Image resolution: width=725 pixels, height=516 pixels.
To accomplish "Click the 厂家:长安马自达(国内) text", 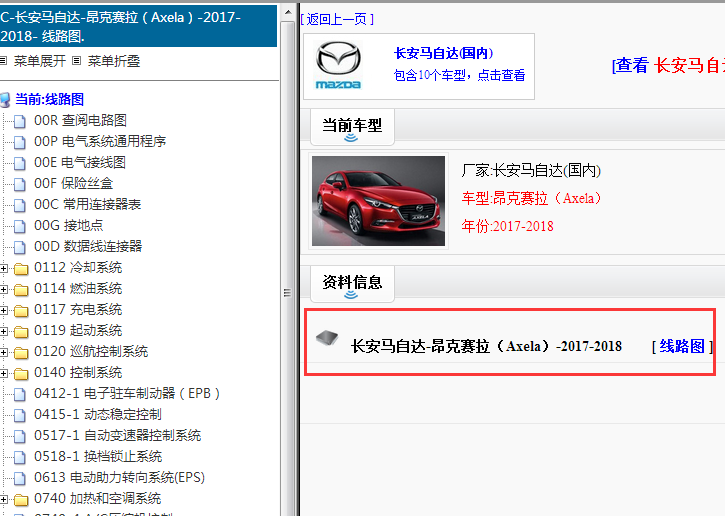I will point(531,170).
